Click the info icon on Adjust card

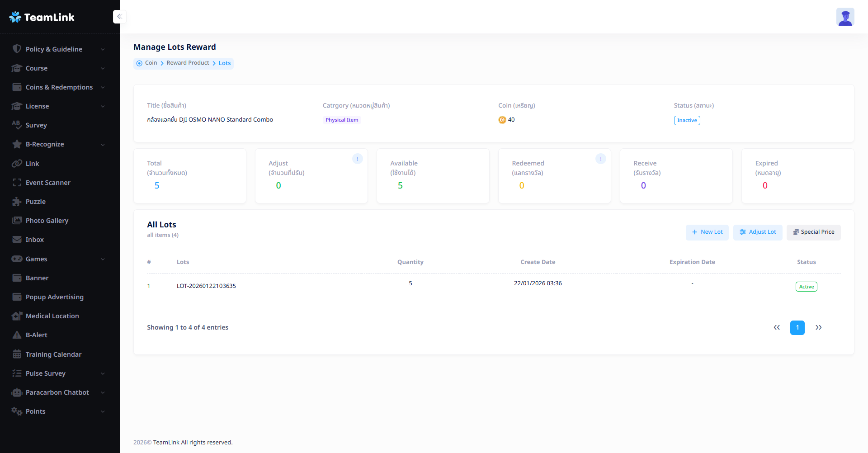pyautogui.click(x=357, y=159)
